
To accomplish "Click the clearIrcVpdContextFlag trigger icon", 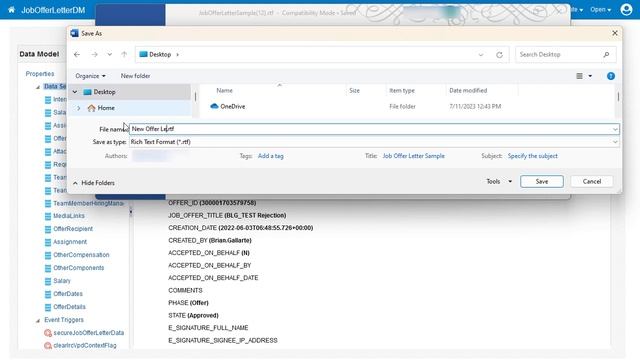I will 48,346.
